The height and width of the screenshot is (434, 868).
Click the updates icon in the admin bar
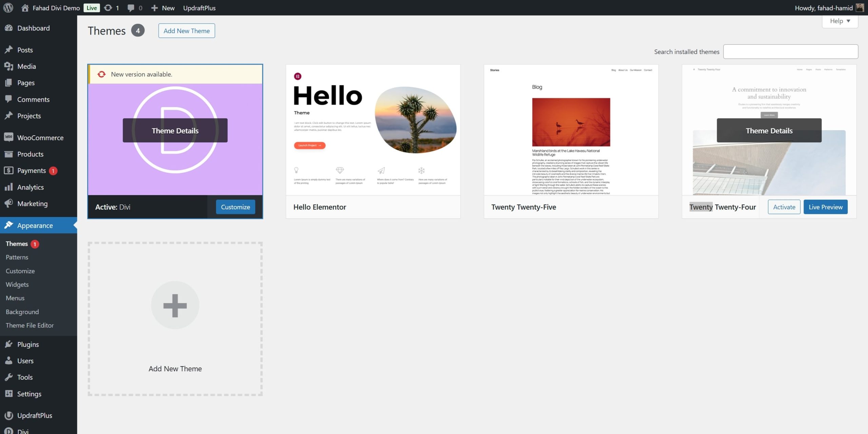[x=108, y=7]
